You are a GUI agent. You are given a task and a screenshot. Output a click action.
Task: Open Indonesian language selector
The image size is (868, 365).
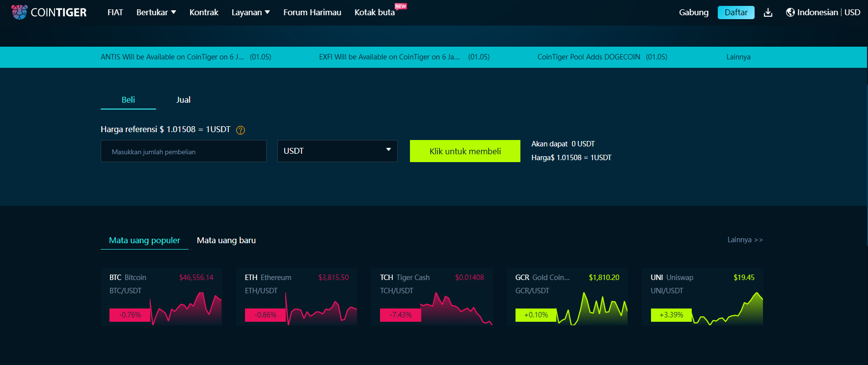[817, 12]
